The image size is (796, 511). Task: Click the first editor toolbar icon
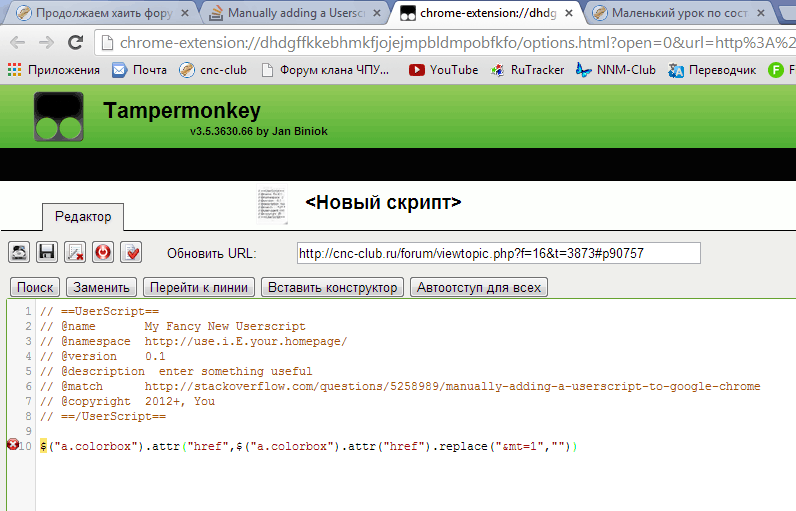pyautogui.click(x=19, y=252)
